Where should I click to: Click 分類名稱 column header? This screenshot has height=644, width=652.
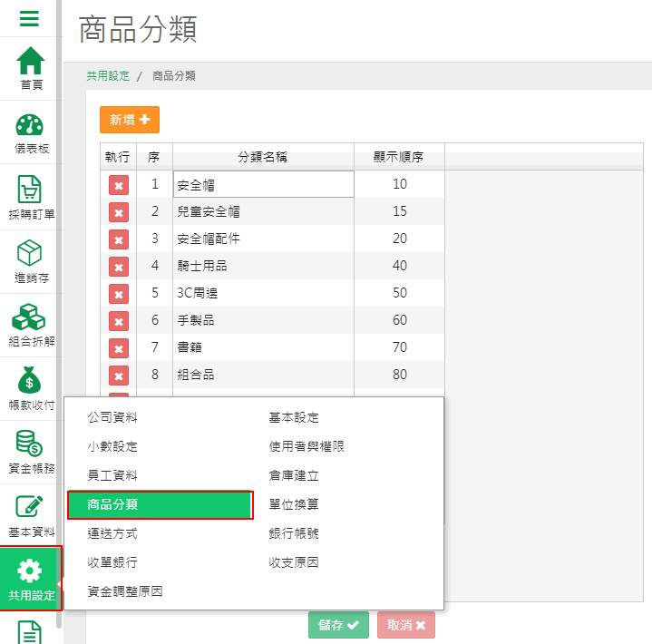point(263,157)
